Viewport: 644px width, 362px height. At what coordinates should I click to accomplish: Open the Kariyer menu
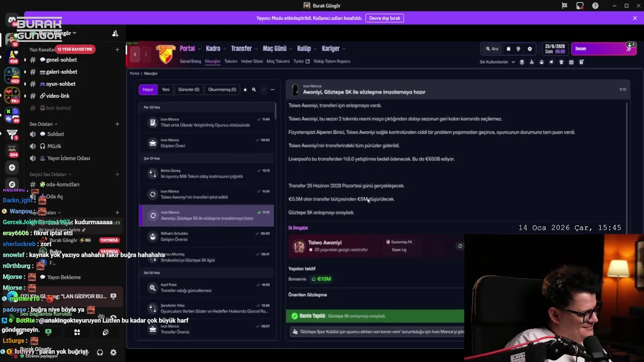(331, 49)
